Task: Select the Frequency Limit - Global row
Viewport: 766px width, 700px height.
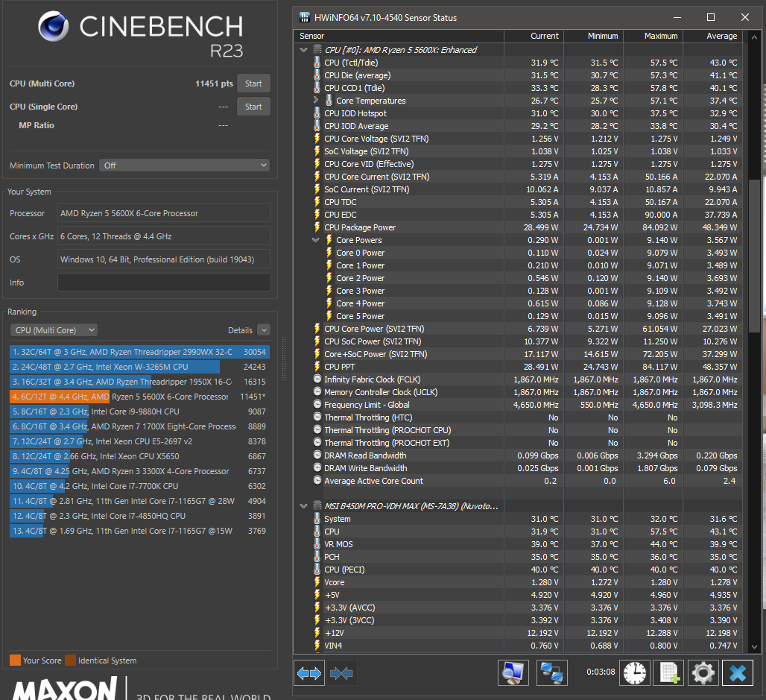Action: click(x=519, y=405)
